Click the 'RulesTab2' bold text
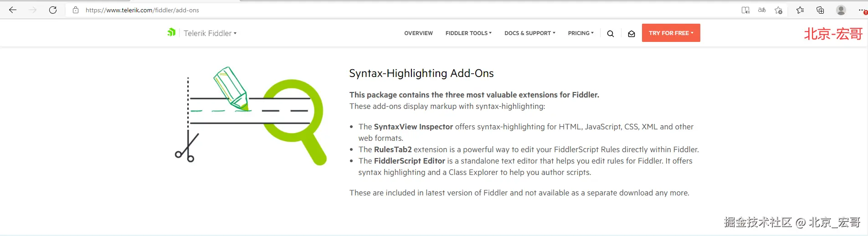 [x=393, y=149]
